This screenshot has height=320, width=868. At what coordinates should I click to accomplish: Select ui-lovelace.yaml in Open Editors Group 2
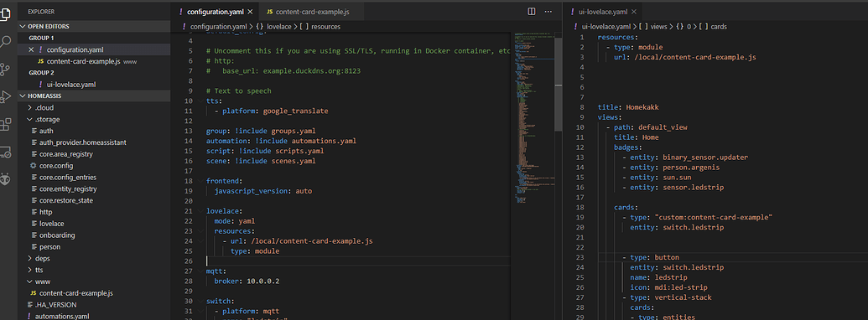94,85
